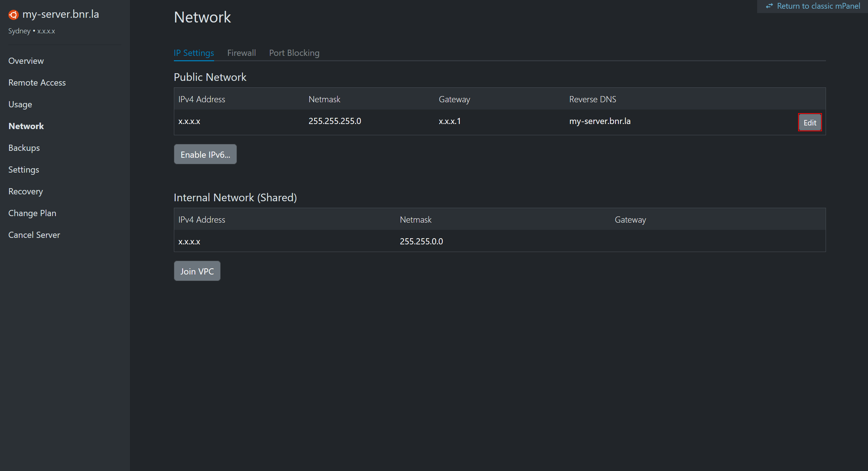
Task: Return to classic mPanel link
Action: click(818, 6)
